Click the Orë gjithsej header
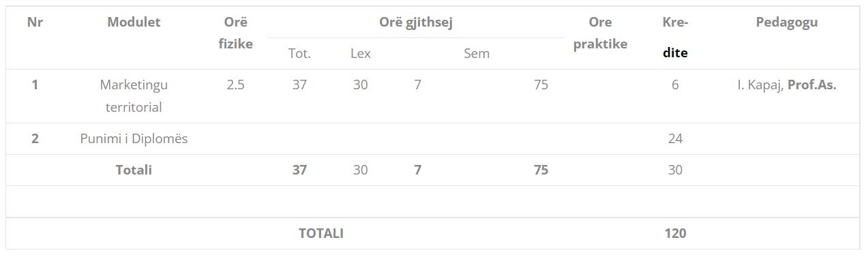Image resolution: width=868 pixels, height=257 pixels. pos(416,22)
